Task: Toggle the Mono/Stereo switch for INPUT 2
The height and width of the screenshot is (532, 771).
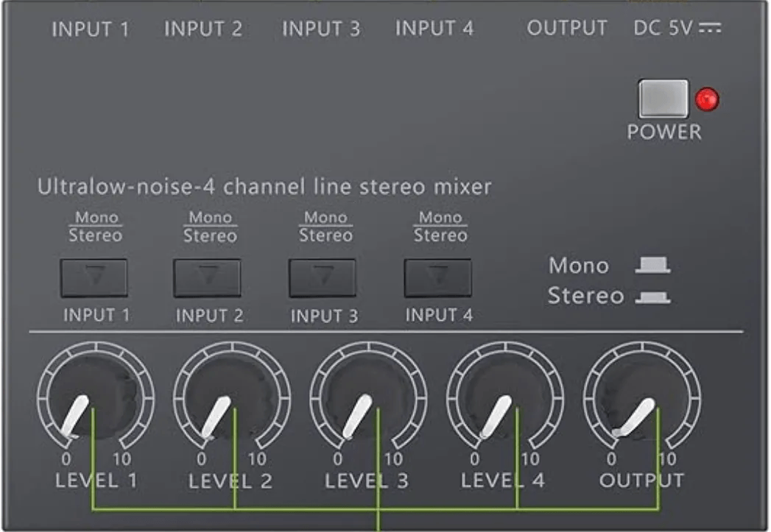Action: (207, 277)
